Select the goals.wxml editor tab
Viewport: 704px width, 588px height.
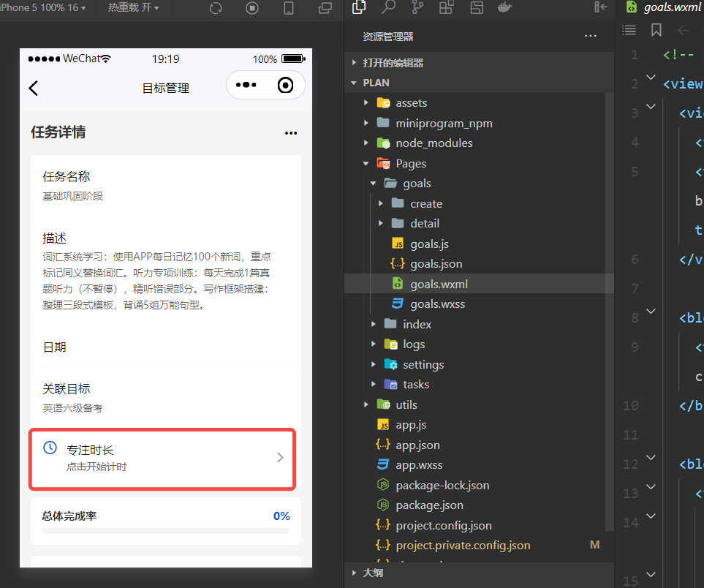pos(665,7)
